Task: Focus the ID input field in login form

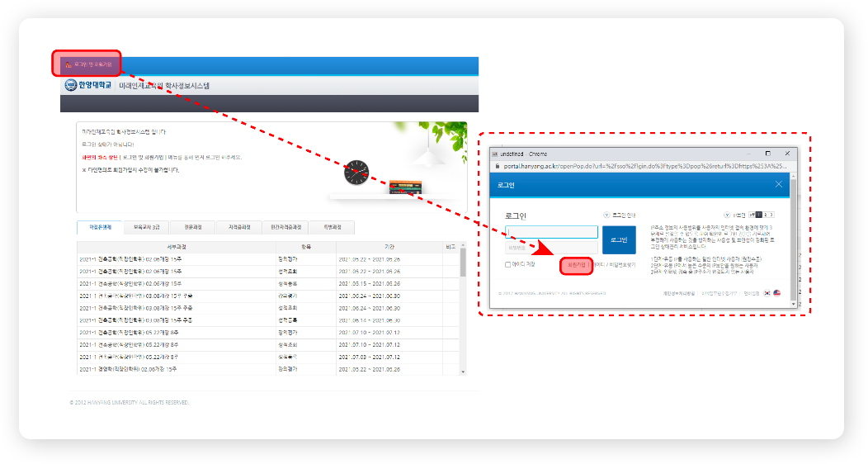Action: (x=551, y=232)
